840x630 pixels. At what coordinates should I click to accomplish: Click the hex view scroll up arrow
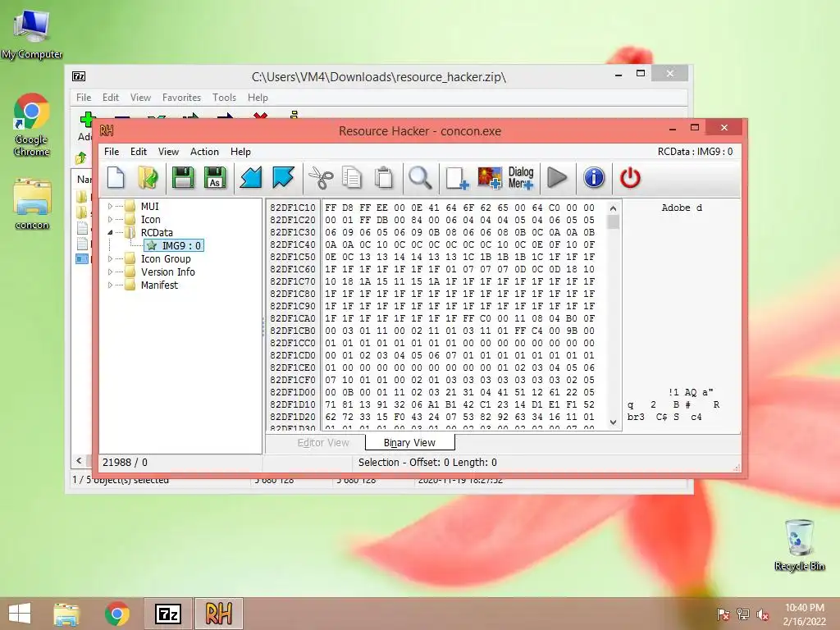[x=614, y=208]
